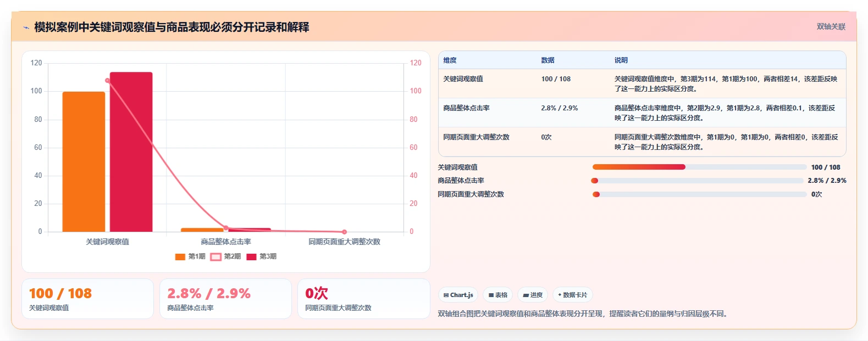Click the 数据卡片 chip
The image size is (868, 341).
pyautogui.click(x=572, y=295)
